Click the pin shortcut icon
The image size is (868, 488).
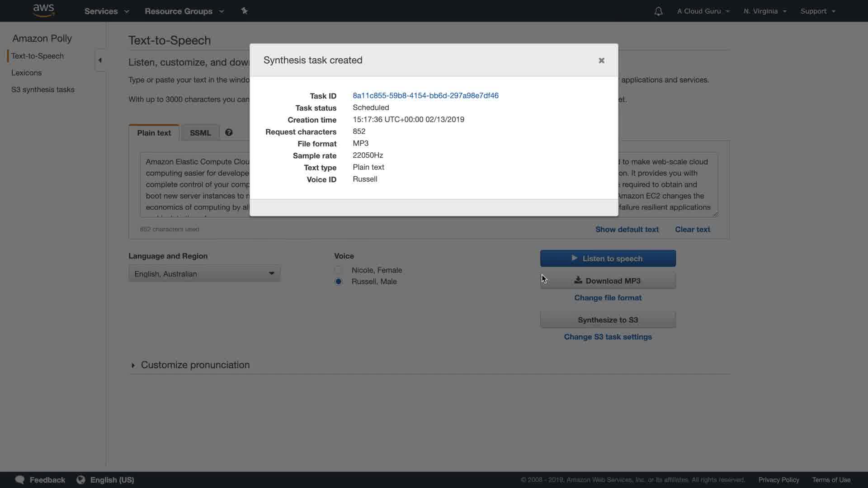tap(244, 11)
